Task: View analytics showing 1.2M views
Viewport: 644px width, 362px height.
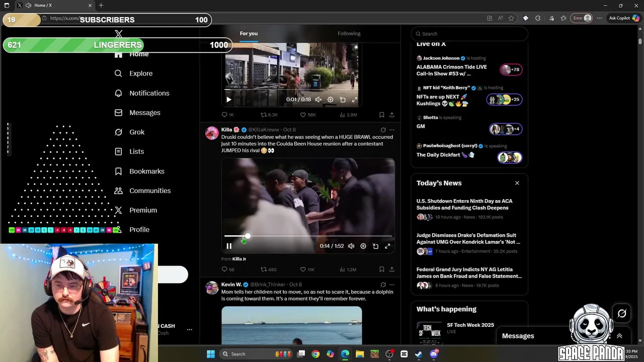Action: pos(348,269)
